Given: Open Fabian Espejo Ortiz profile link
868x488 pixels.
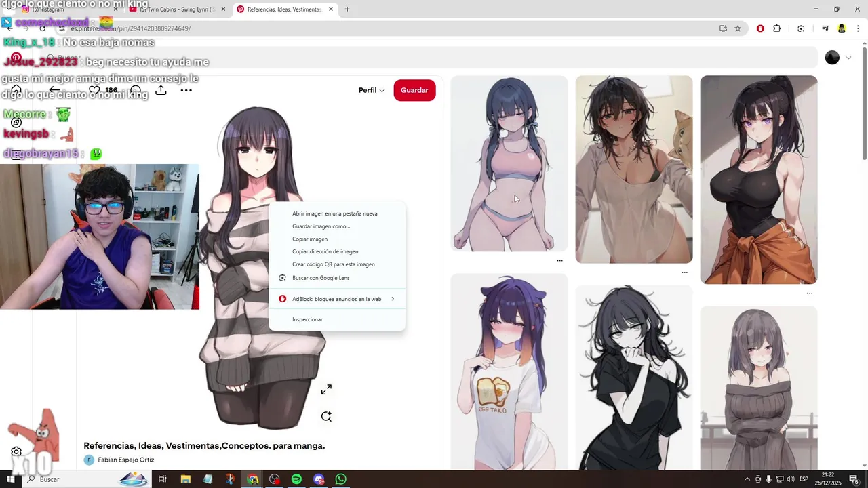Looking at the screenshot, I should (x=125, y=460).
